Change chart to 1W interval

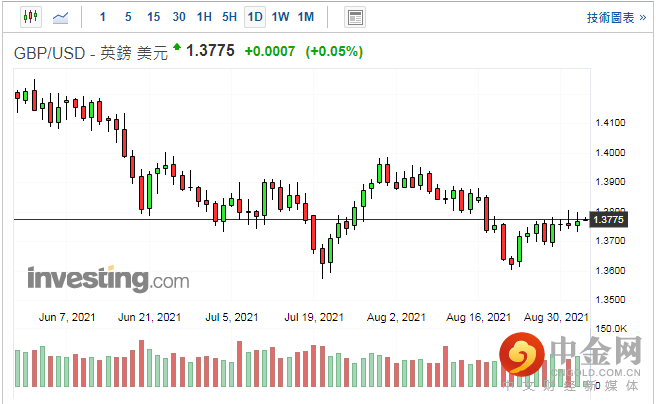pyautogui.click(x=280, y=17)
